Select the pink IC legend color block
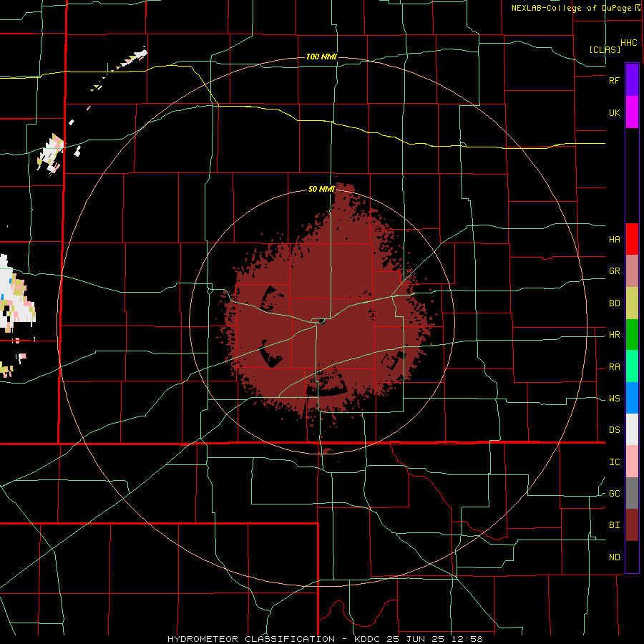 [x=632, y=462]
